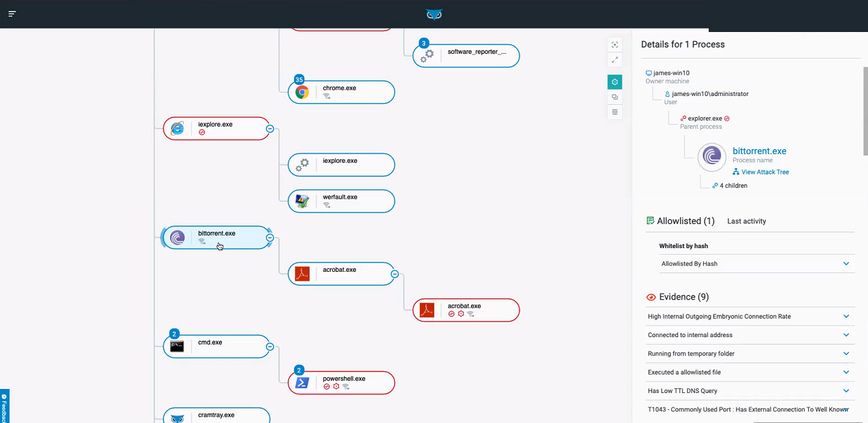Click the details panel vertical scrollbar
The image size is (868, 423).
click(865, 109)
